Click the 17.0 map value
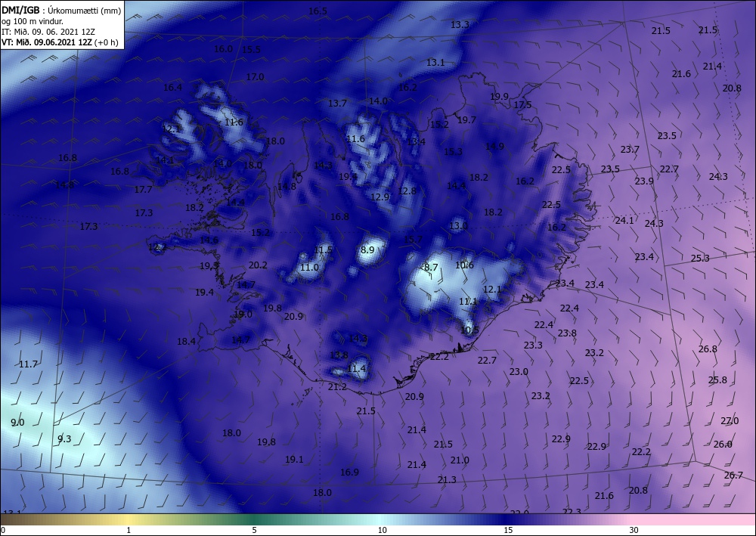This screenshot has width=756, height=536. (x=255, y=76)
